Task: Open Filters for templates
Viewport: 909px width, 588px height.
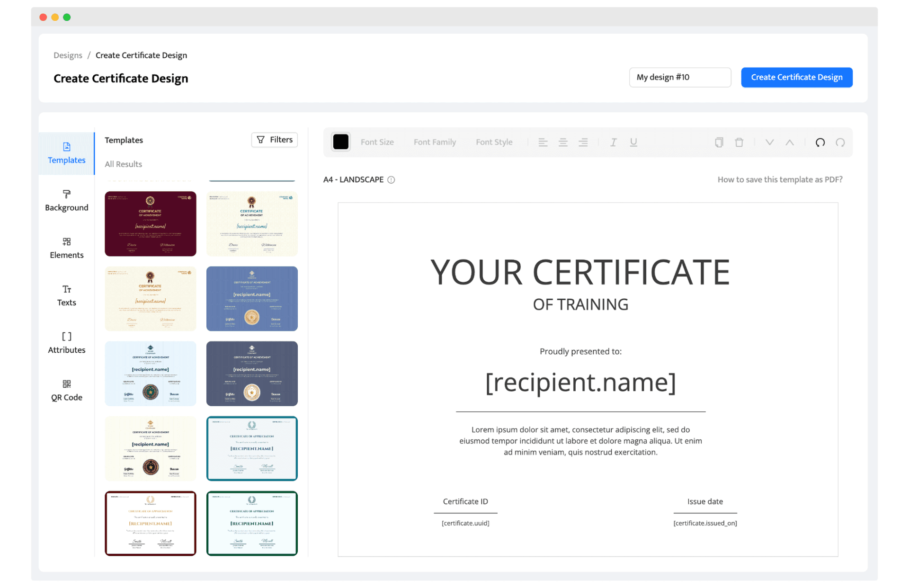Action: click(274, 140)
